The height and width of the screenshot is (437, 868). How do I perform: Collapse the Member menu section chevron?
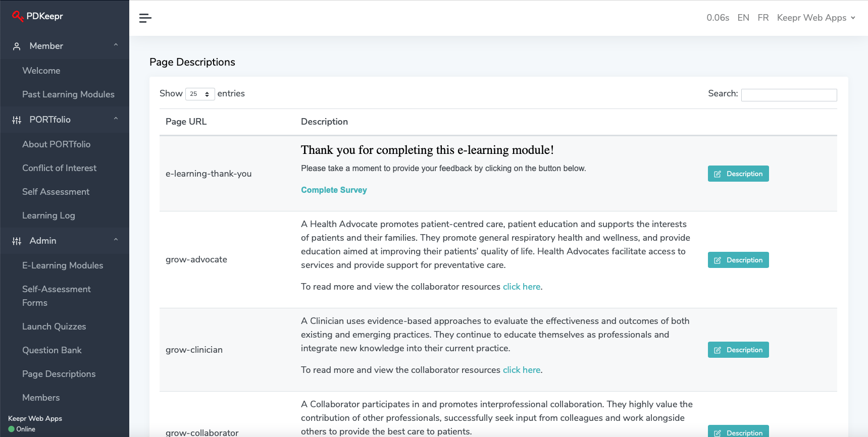click(x=116, y=45)
